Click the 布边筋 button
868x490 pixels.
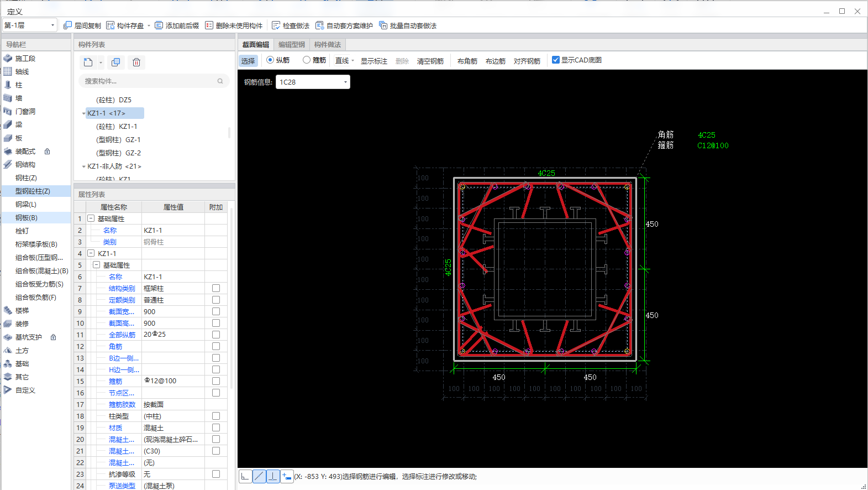coord(496,60)
